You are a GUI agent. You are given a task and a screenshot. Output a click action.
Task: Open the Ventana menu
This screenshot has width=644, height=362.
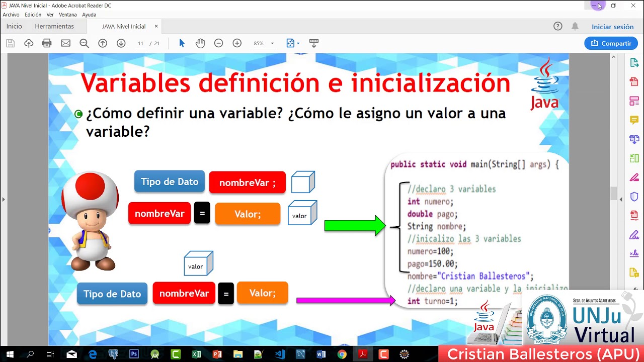click(x=68, y=15)
